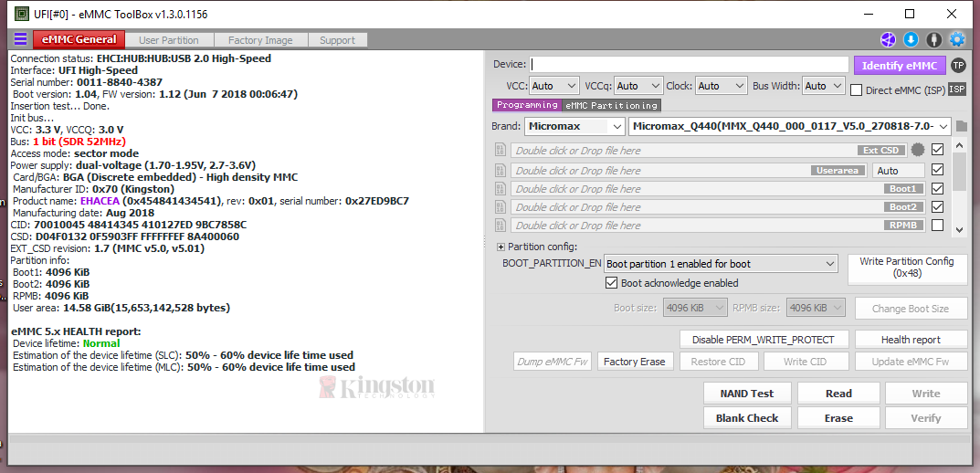Click the Ext CSD file drop field
980x473 pixels.
pyautogui.click(x=709, y=150)
